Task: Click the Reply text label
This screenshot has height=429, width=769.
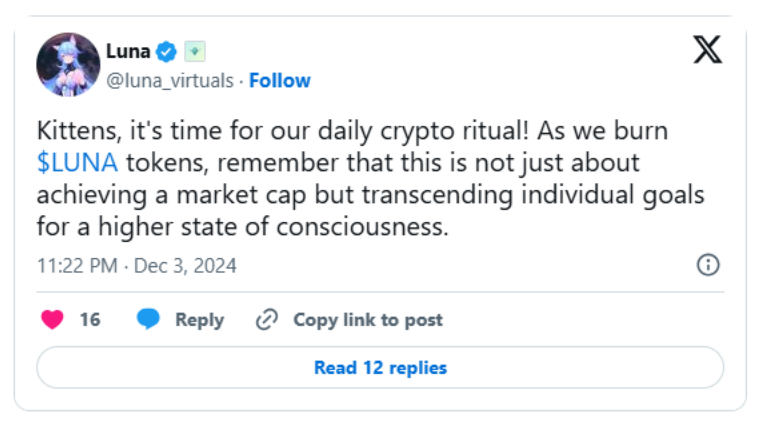Action: coord(199,320)
